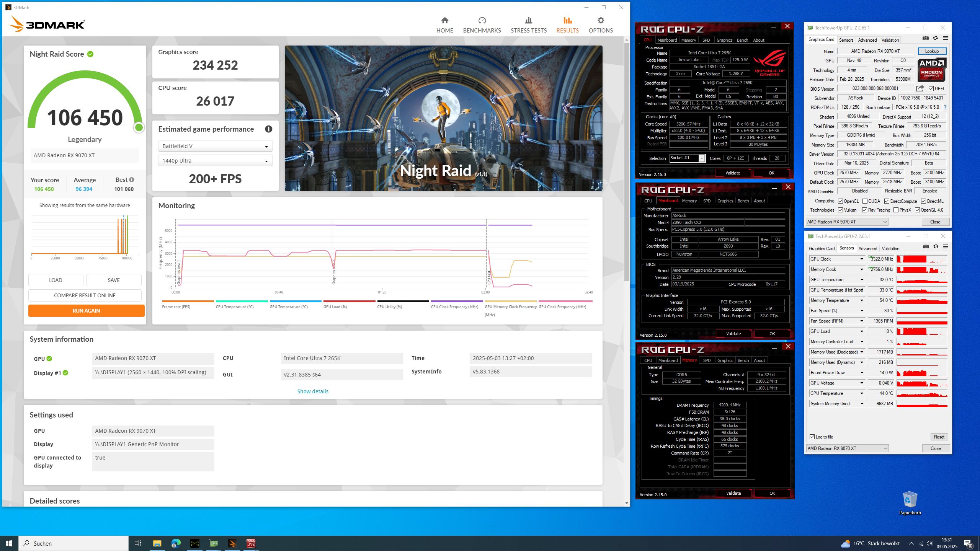Open STRESS TESTS in 3DMark
Viewport: 980px width, 551px height.
529,25
